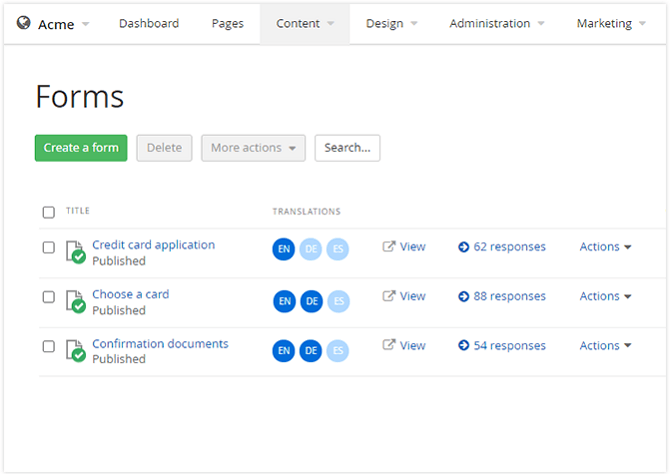Click the ES translation badge for Confirmation documents

click(338, 350)
